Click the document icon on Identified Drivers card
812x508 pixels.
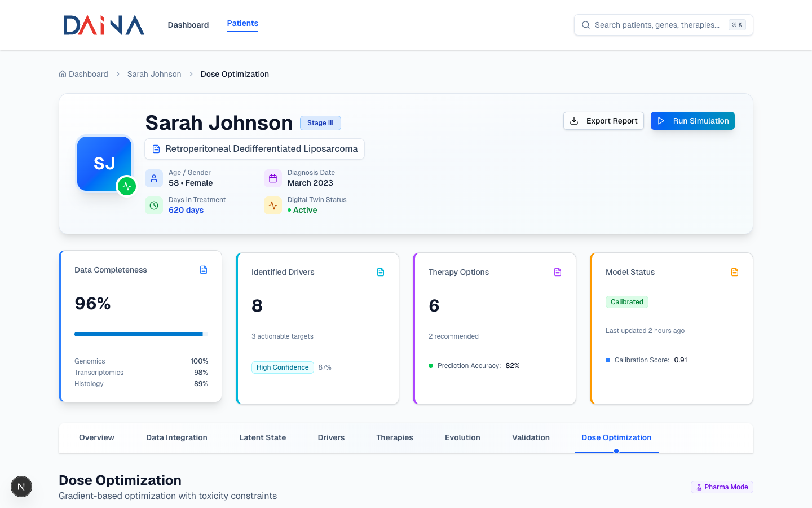pyautogui.click(x=381, y=272)
